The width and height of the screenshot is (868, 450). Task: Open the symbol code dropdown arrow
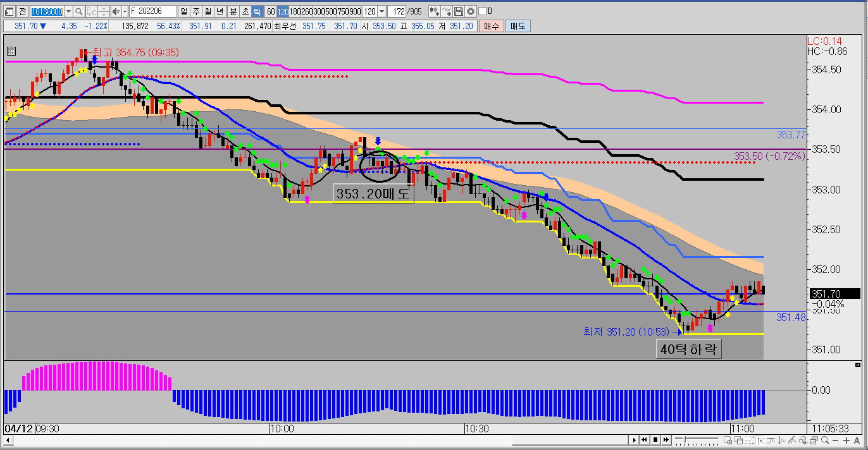[68, 11]
